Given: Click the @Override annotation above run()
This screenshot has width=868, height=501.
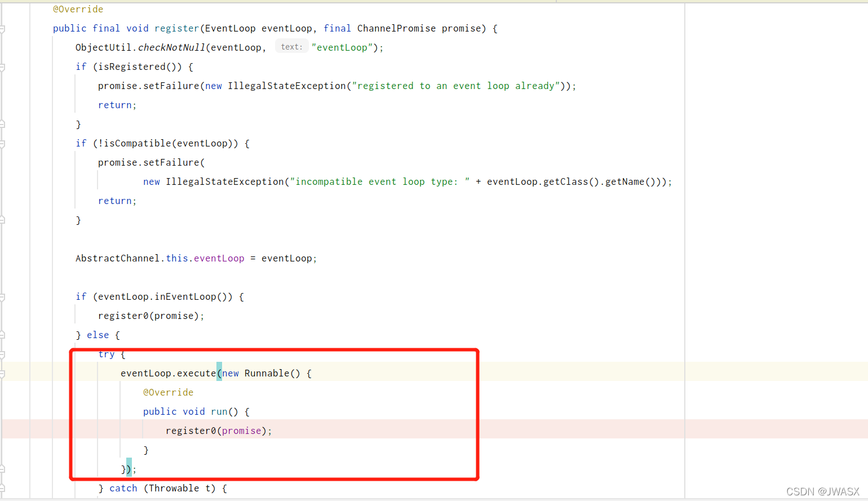Looking at the screenshot, I should (x=168, y=393).
